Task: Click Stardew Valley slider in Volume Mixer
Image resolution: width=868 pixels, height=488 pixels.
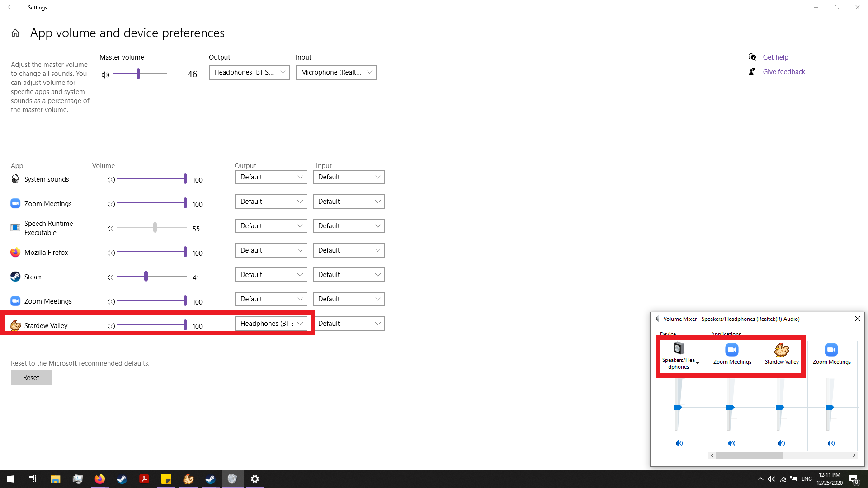Action: [780, 407]
